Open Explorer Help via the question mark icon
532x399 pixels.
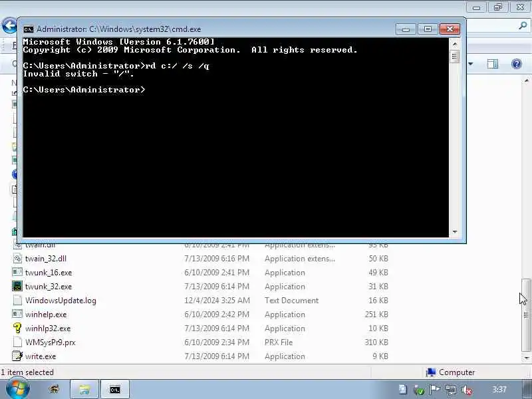click(517, 64)
